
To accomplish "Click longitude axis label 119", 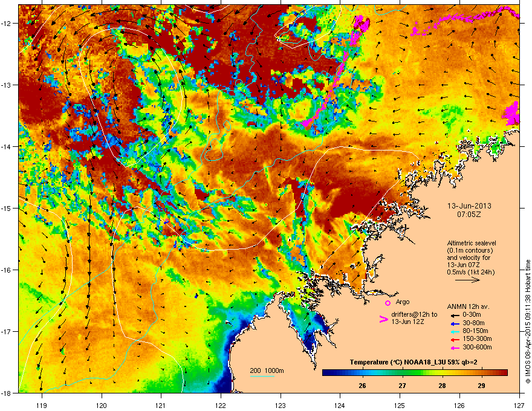I will [42, 405].
